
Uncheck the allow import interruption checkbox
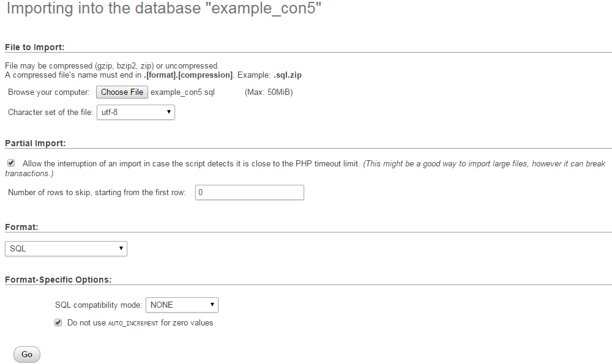click(10, 162)
